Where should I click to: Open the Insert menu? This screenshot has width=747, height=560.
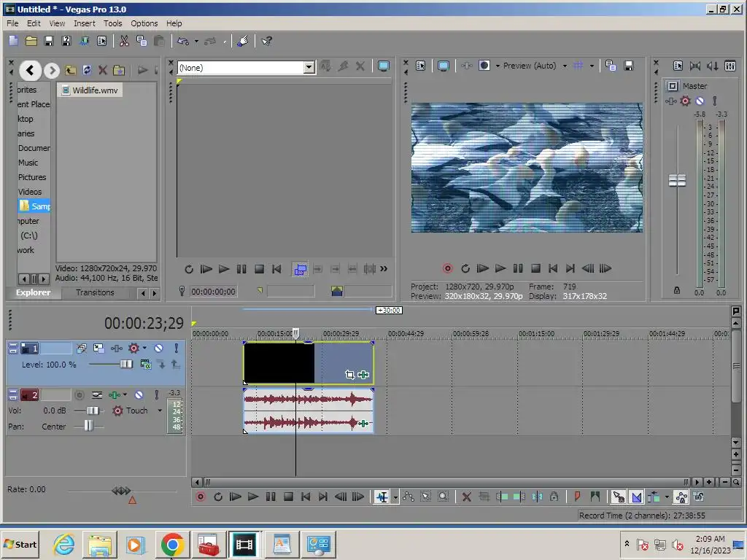(x=85, y=23)
